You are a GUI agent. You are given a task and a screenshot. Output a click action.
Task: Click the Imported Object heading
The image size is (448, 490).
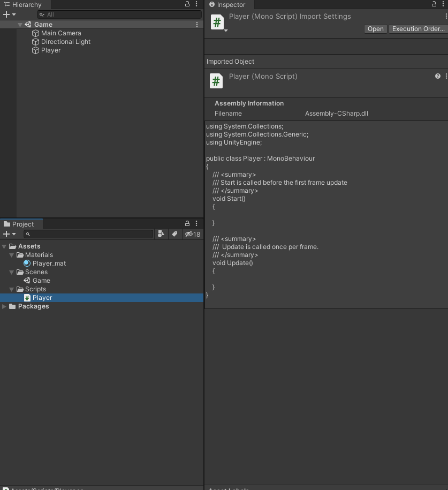click(x=230, y=62)
